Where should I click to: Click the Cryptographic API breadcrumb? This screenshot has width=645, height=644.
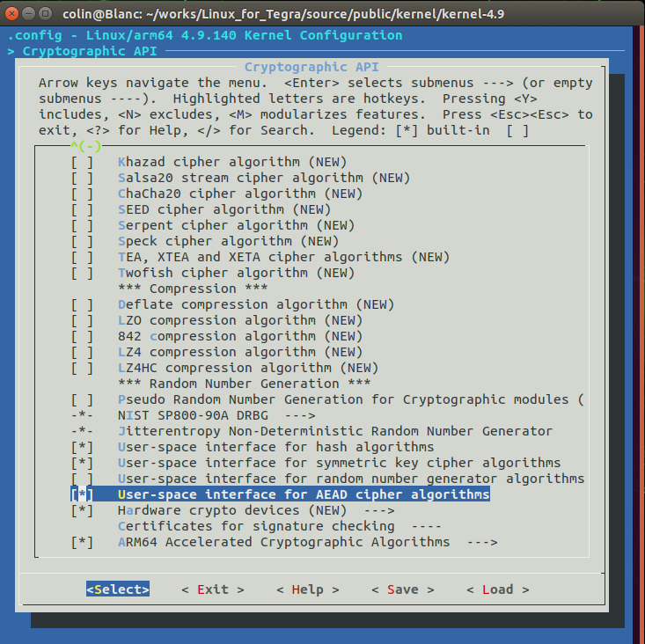point(89,51)
